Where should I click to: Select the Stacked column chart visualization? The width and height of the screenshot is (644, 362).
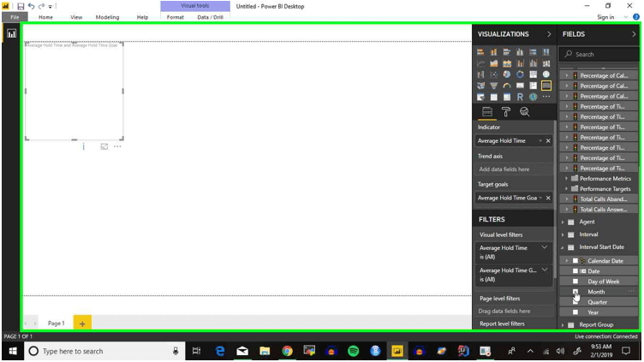[x=493, y=52]
